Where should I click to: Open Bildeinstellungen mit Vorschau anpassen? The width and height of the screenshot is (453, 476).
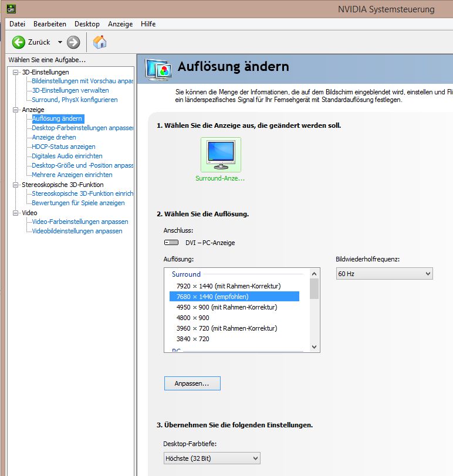pos(82,81)
